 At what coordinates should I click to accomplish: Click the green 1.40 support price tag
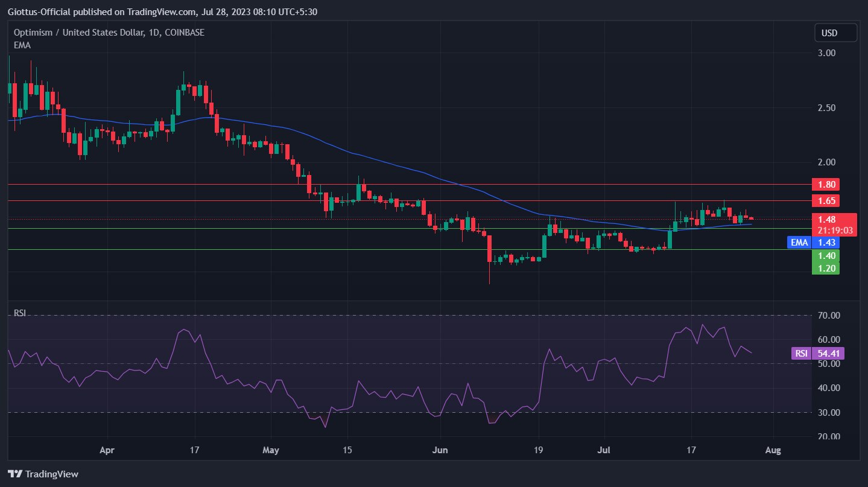[825, 256]
